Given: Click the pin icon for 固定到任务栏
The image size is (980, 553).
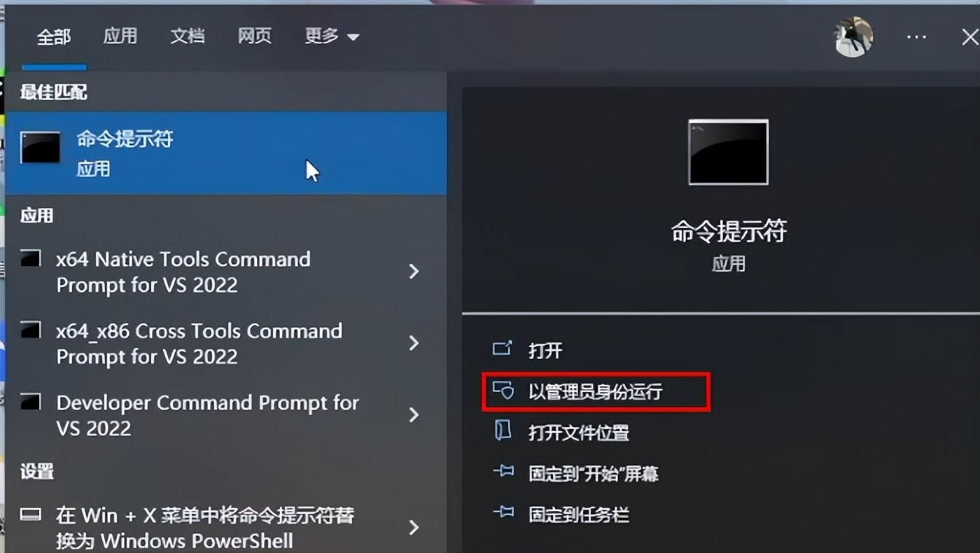Looking at the screenshot, I should (503, 514).
